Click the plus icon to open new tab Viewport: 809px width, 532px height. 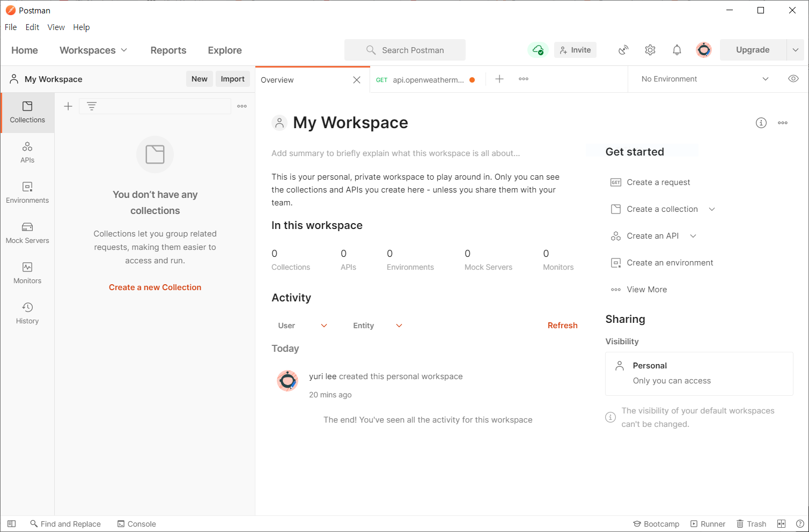[499, 79]
